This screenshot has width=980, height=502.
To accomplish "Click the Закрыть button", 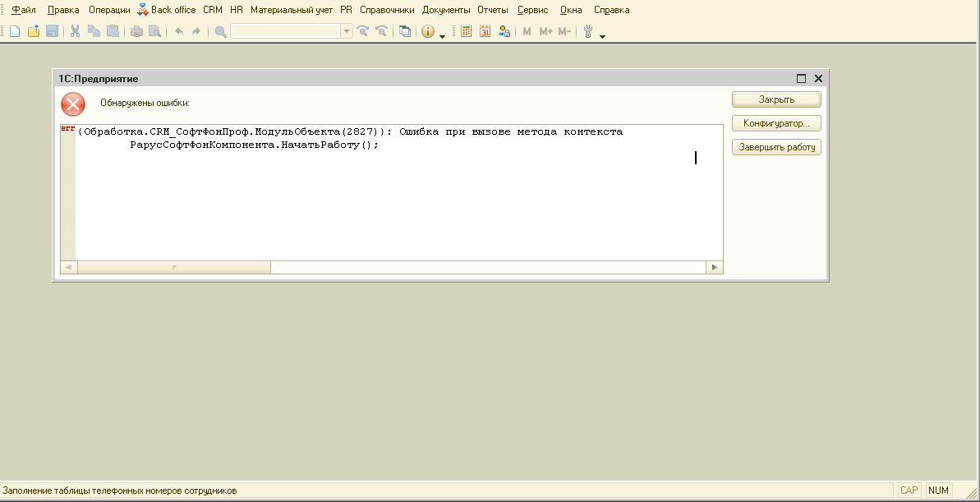I will coord(776,99).
